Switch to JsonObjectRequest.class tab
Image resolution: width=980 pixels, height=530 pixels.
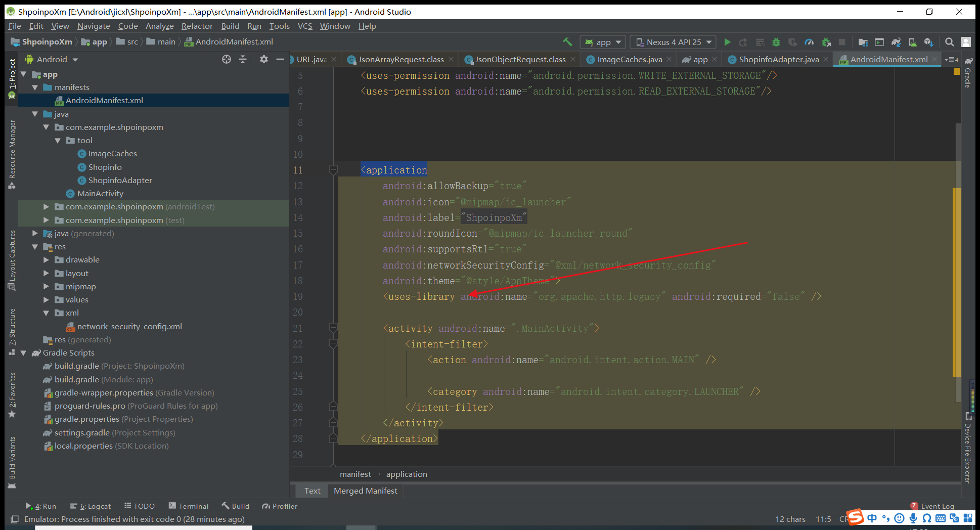click(520, 60)
